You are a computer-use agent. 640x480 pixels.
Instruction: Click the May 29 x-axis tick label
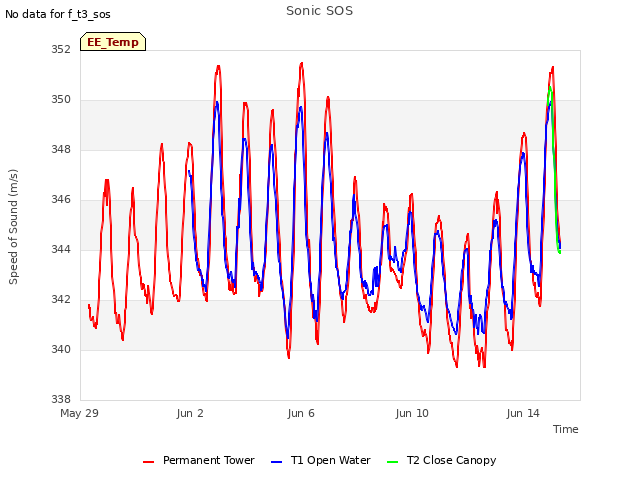point(80,413)
